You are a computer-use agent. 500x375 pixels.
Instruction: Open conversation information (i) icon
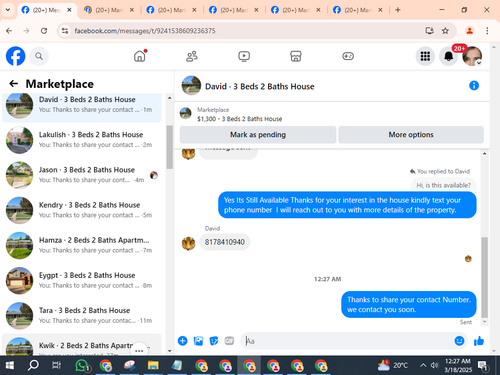[474, 86]
